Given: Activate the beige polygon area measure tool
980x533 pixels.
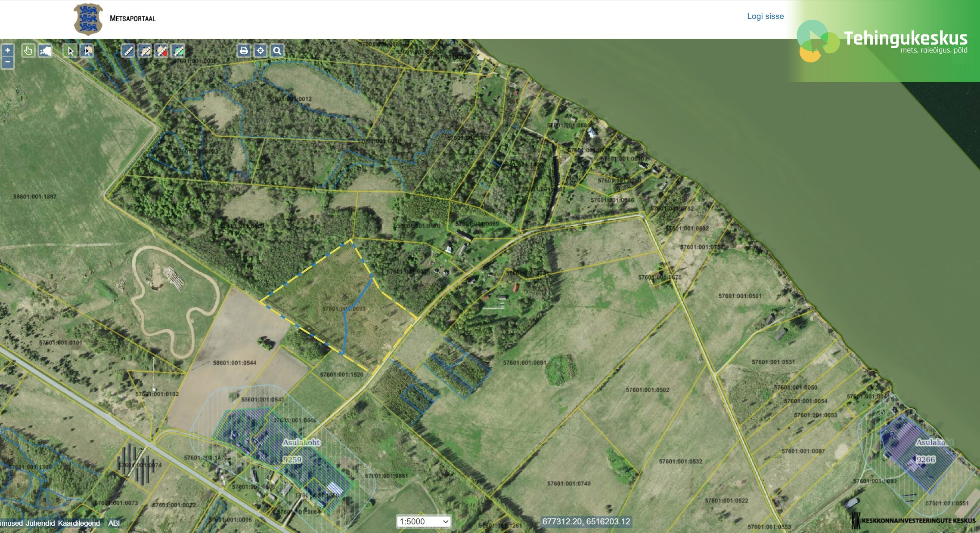Looking at the screenshot, I should pyautogui.click(x=145, y=51).
